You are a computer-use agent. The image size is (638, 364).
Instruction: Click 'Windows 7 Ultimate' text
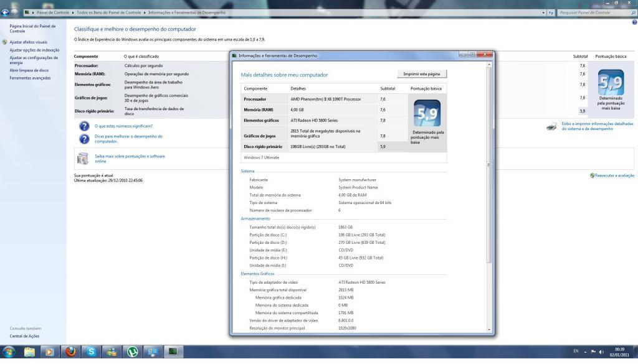click(261, 157)
